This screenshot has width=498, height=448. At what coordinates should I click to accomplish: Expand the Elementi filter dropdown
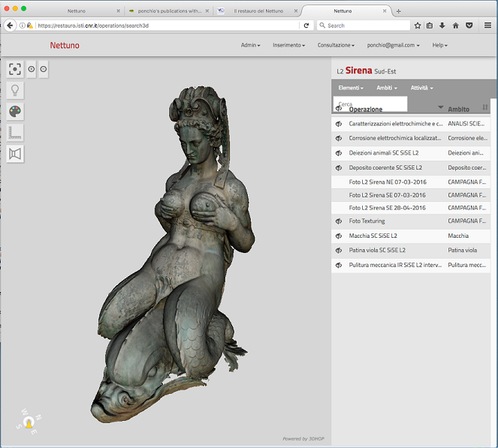(351, 88)
